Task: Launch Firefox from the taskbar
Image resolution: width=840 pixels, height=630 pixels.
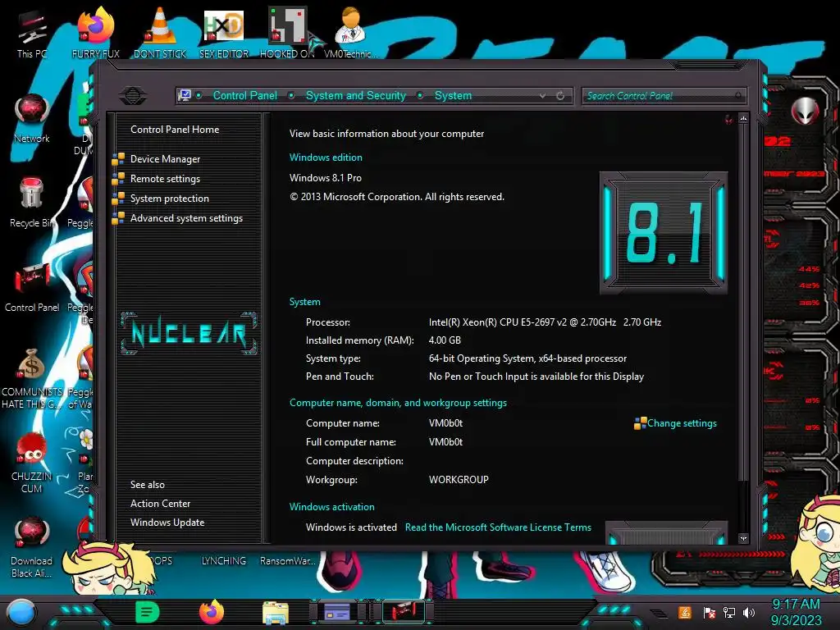Action: click(x=212, y=612)
